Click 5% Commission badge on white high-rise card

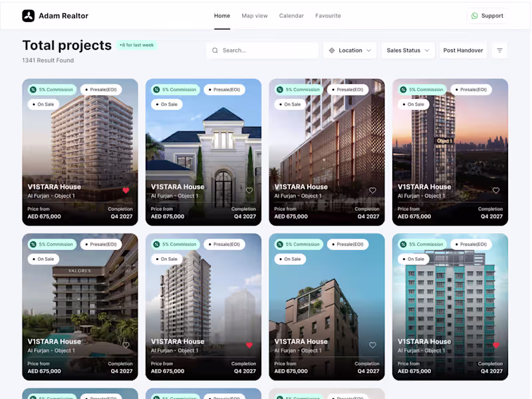tap(52, 90)
